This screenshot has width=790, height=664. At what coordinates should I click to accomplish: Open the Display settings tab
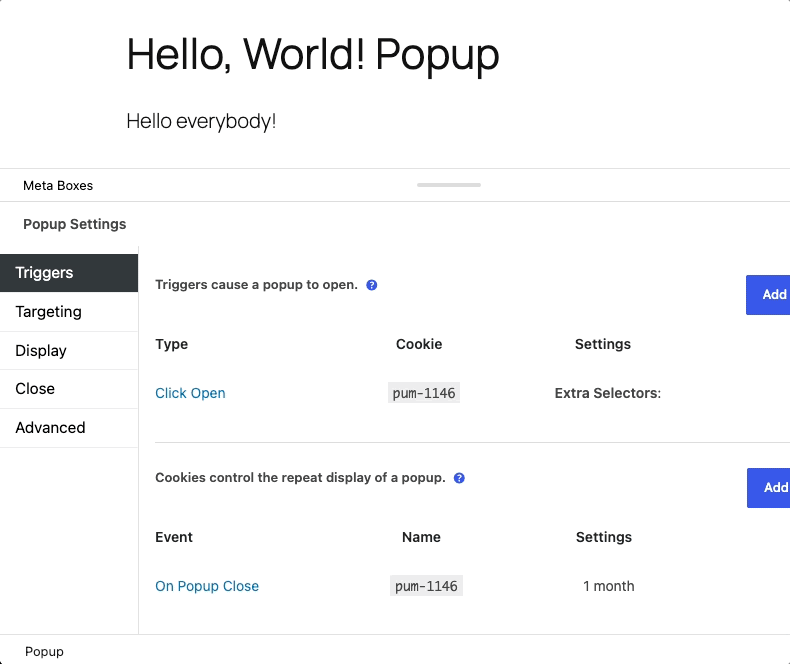tap(69, 350)
